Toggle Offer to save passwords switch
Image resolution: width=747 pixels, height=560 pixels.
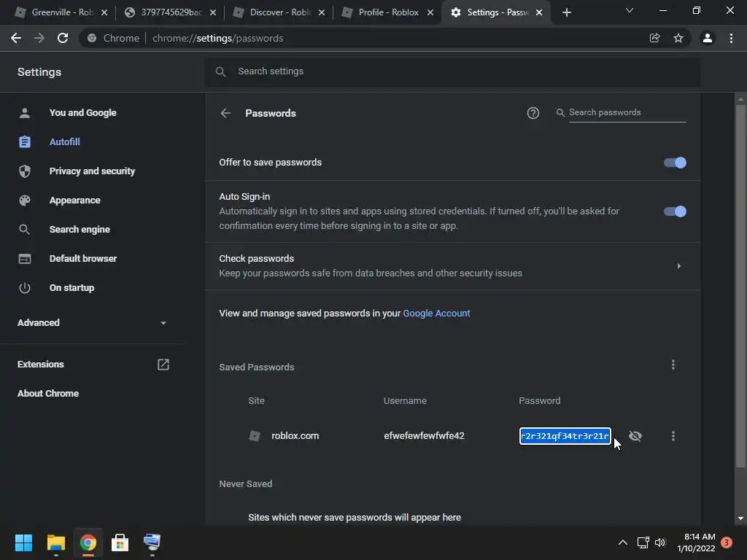[x=675, y=163]
